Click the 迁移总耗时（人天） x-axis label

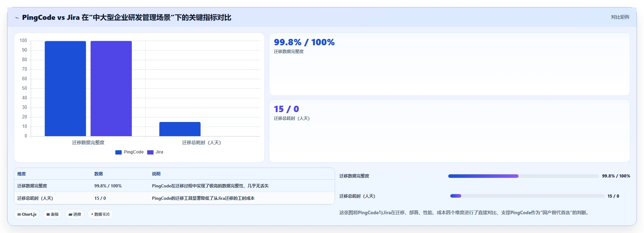click(201, 142)
